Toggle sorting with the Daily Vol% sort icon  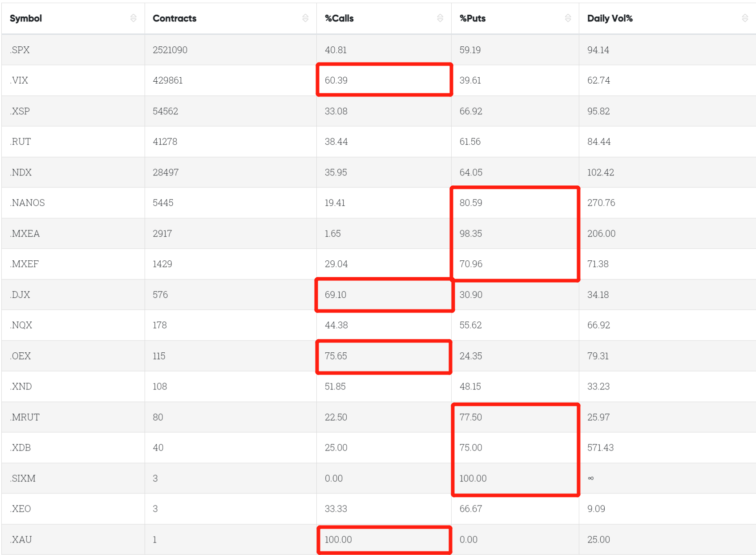[745, 18]
